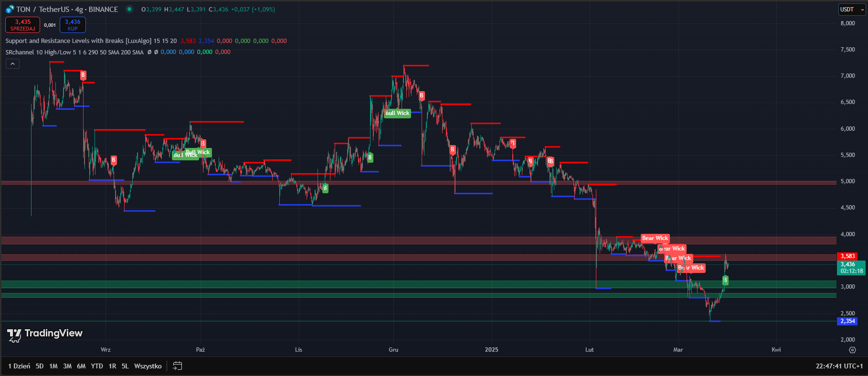
Task: Select the Support and Resistance Levels indicator
Action: [x=78, y=41]
